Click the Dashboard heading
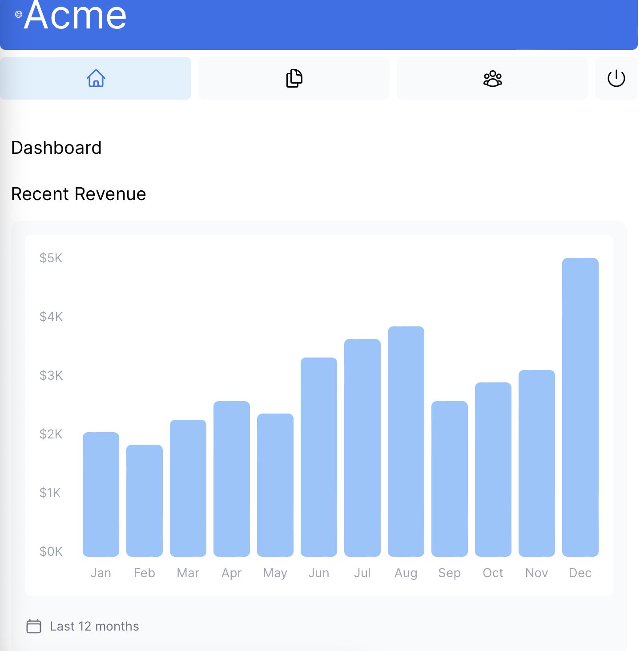This screenshot has width=644, height=651. click(x=56, y=148)
